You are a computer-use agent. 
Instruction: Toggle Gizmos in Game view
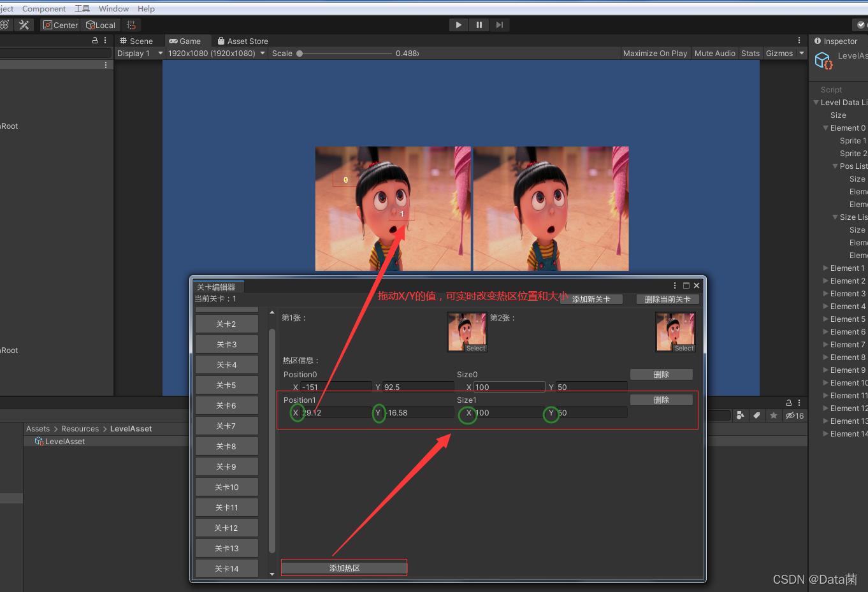(x=779, y=54)
